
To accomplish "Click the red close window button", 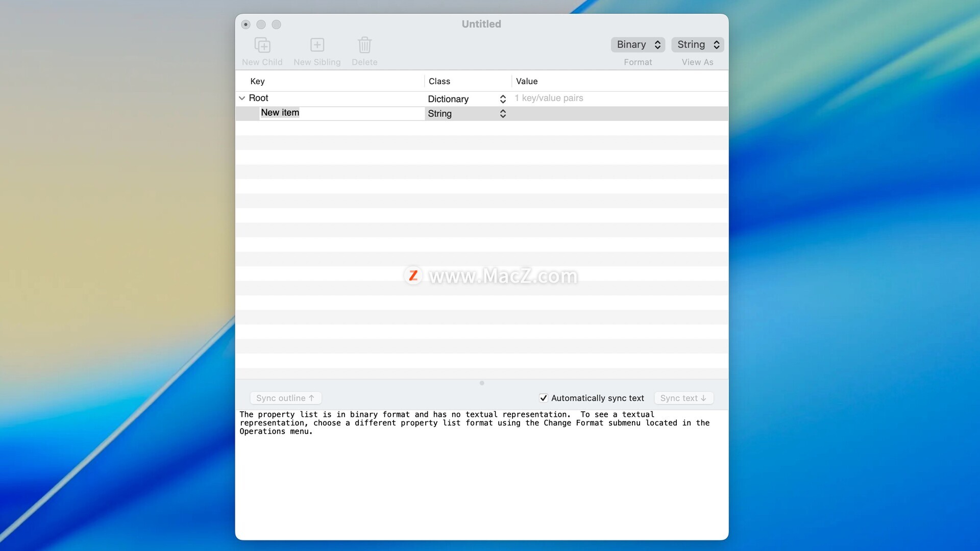I will point(246,24).
